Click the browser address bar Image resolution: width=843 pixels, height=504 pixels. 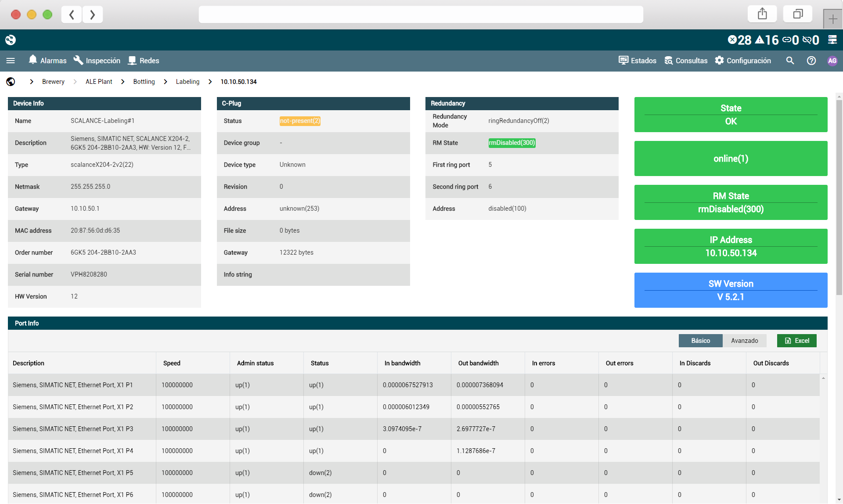click(421, 14)
